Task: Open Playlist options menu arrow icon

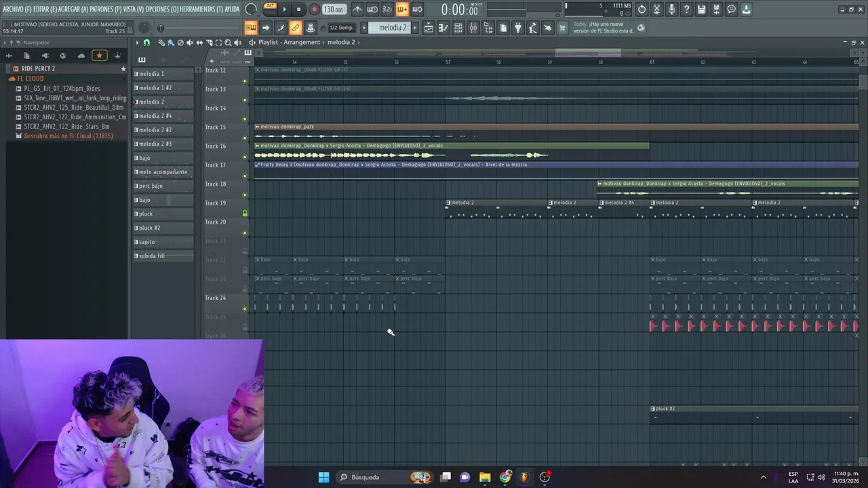Action: 137,43
